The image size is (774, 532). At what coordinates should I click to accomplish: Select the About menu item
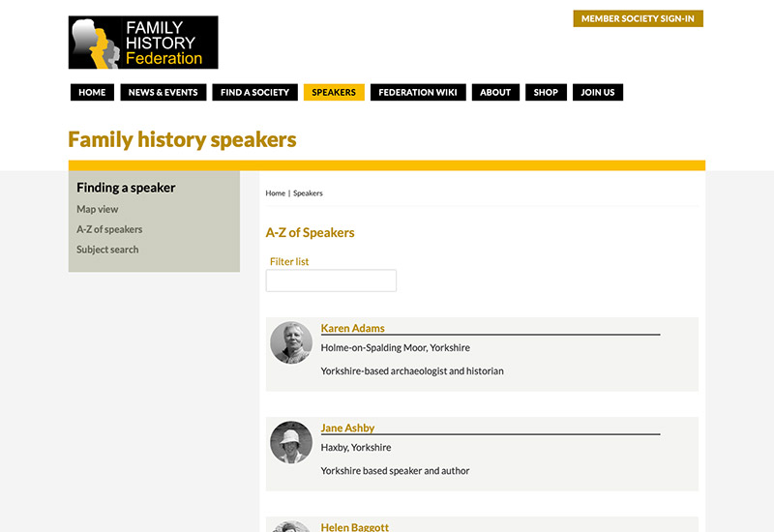click(x=495, y=92)
